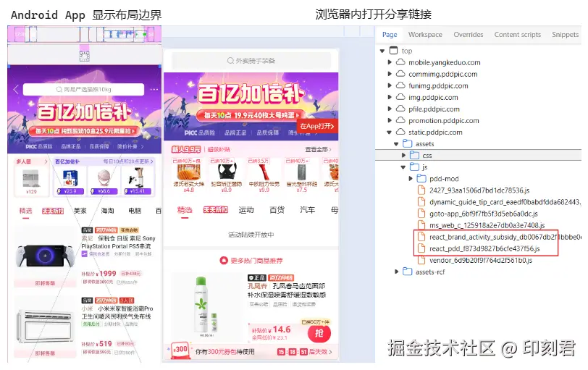Select 电脑 category tab in Android app
The width and height of the screenshot is (588, 370).
pyautogui.click(x=135, y=211)
